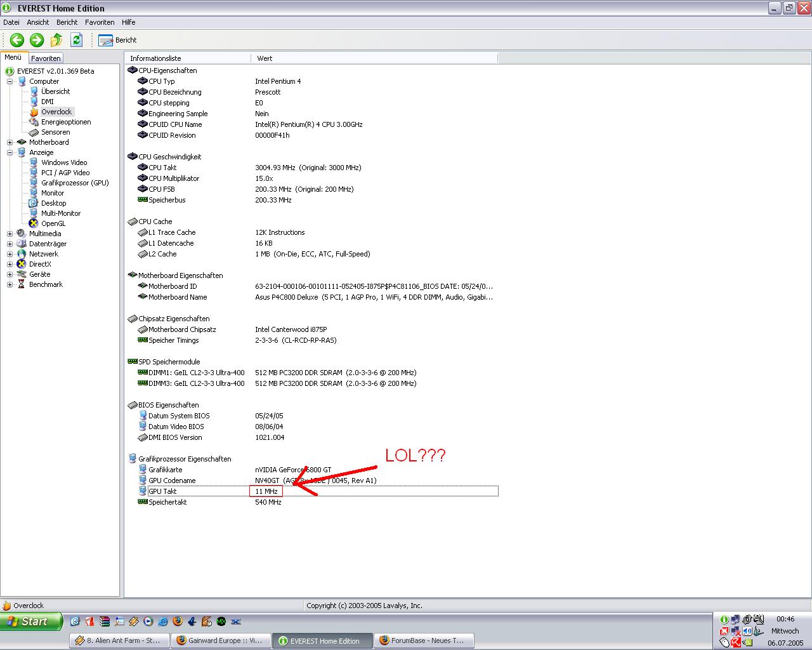Click the Windows Start button

pyautogui.click(x=32, y=621)
